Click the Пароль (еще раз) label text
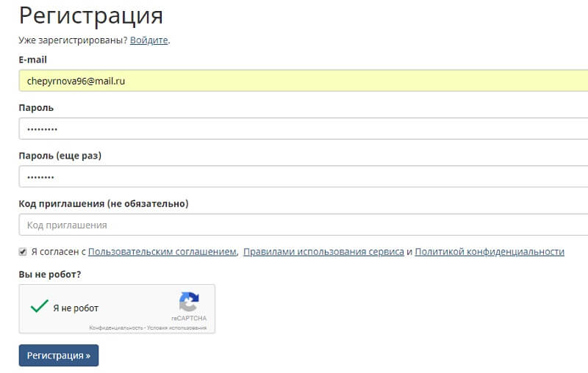This screenshot has height=373, width=588. 60,156
